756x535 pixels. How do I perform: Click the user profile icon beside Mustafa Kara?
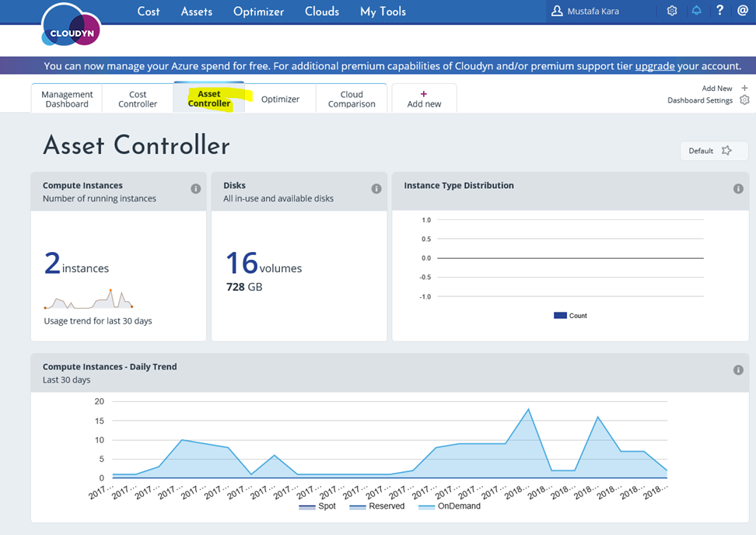[x=557, y=11]
